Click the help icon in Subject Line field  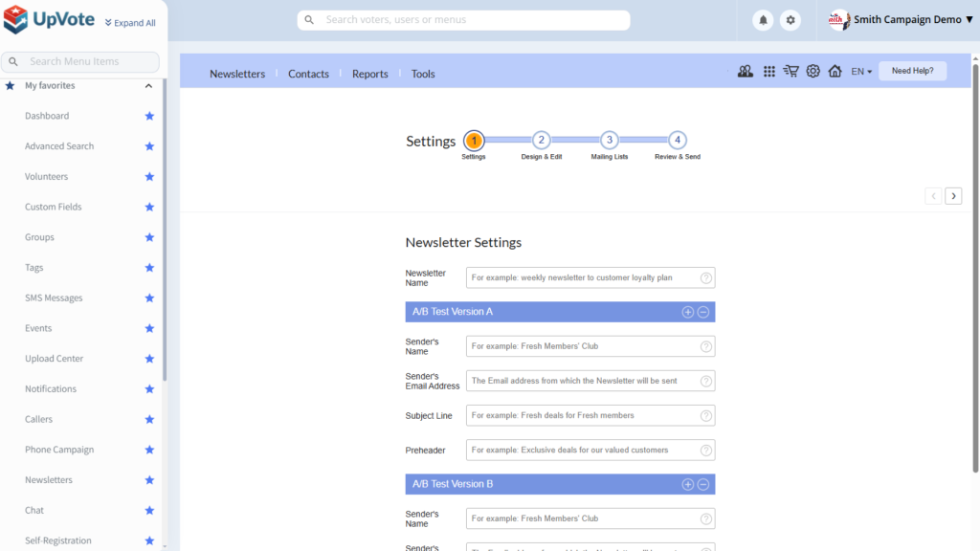point(706,416)
